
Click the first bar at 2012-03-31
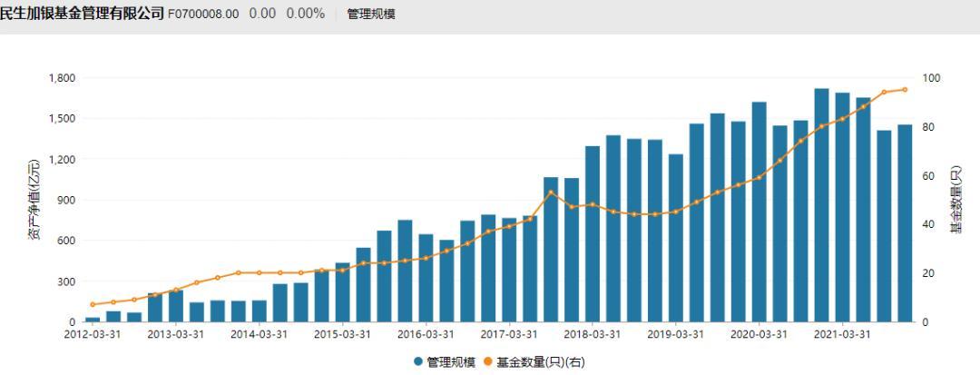pyautogui.click(x=93, y=319)
